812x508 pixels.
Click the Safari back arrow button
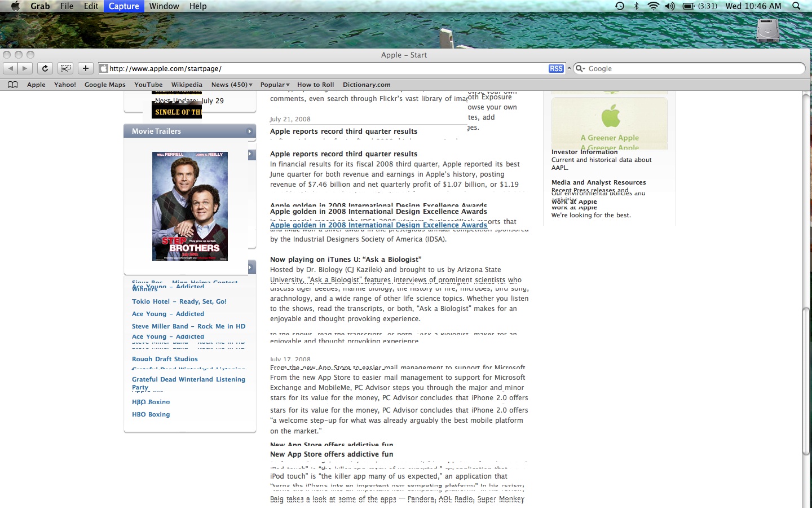tap(11, 68)
